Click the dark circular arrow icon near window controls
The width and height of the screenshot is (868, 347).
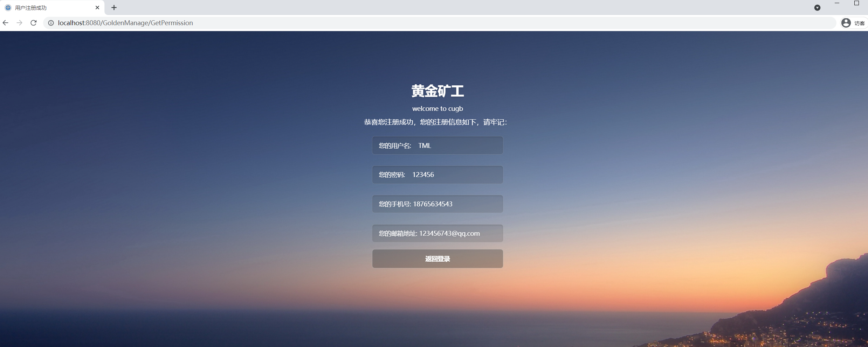817,7
